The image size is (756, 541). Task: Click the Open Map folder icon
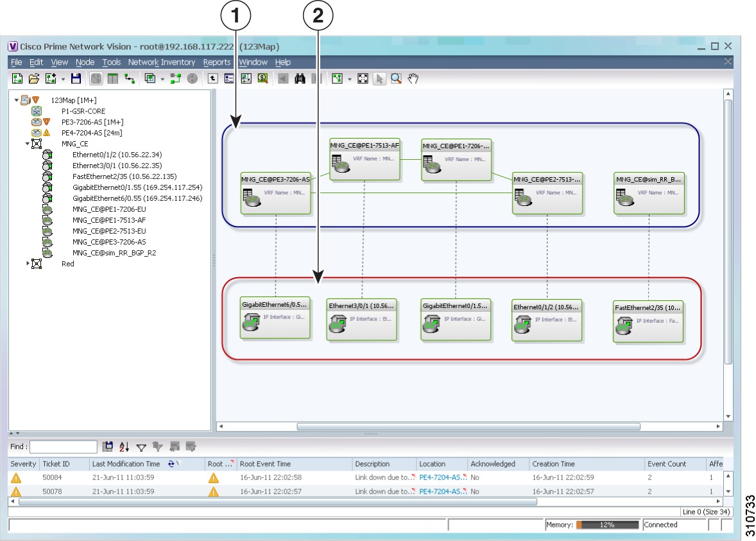point(34,78)
